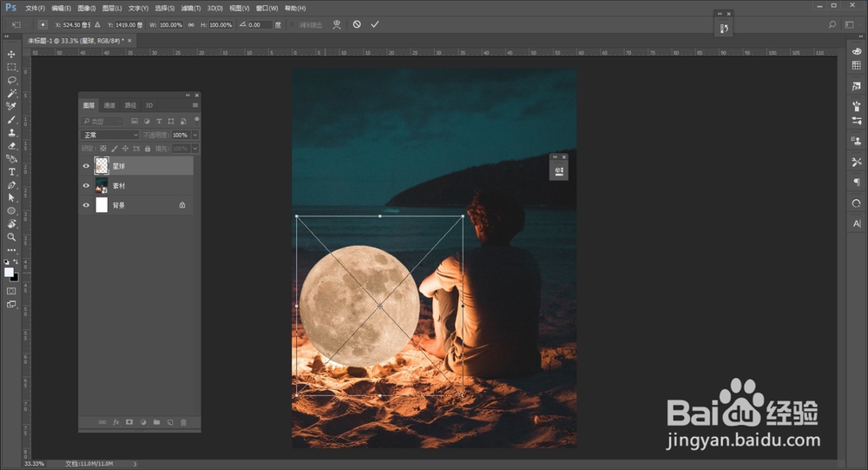Open the 窗口(W) menu
Viewport: 868px width, 470px height.
click(266, 9)
